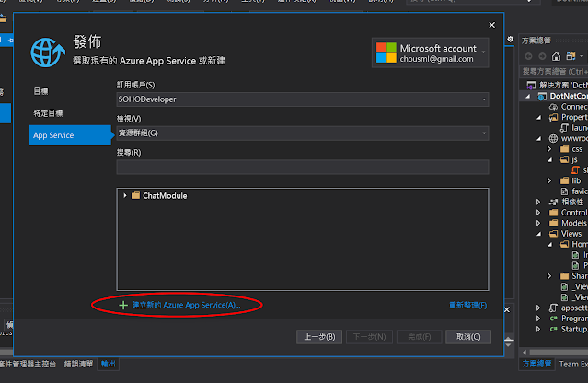Viewport: 588px width, 383px height.
Task: Click the 重新整理(F) refresh link
Action: [468, 305]
